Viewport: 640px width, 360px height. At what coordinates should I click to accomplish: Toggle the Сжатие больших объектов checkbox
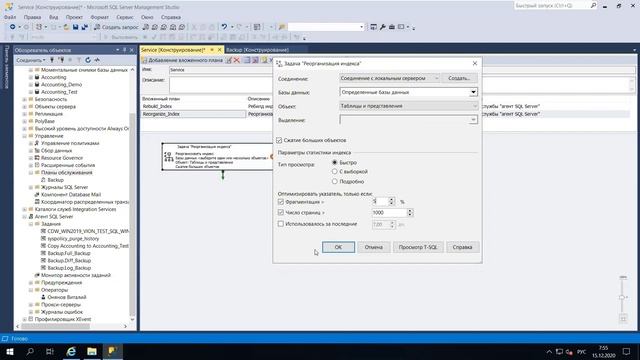[280, 140]
